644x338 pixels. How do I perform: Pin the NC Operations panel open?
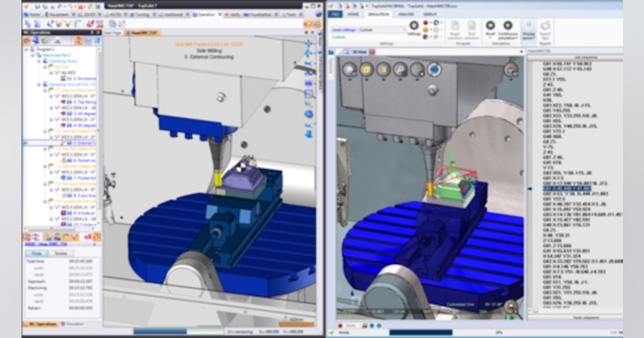coord(92,32)
